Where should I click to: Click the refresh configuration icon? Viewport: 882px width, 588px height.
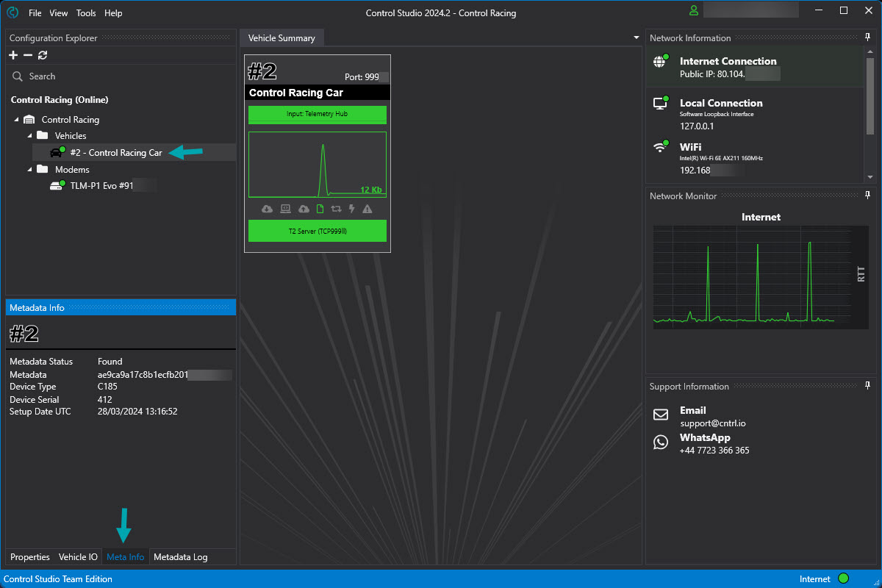coord(43,55)
